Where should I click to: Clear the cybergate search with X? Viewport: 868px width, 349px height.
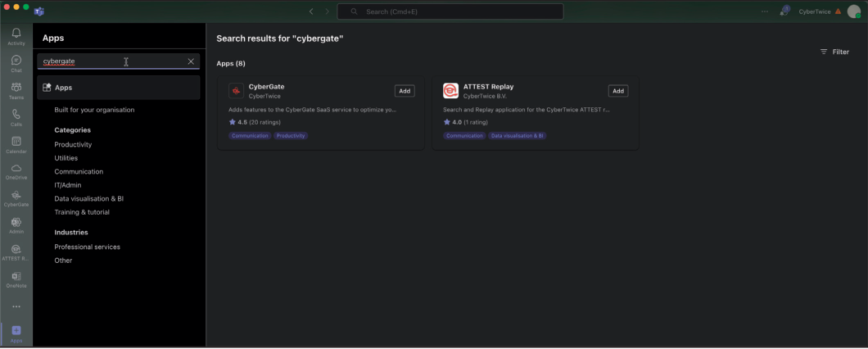click(x=191, y=61)
